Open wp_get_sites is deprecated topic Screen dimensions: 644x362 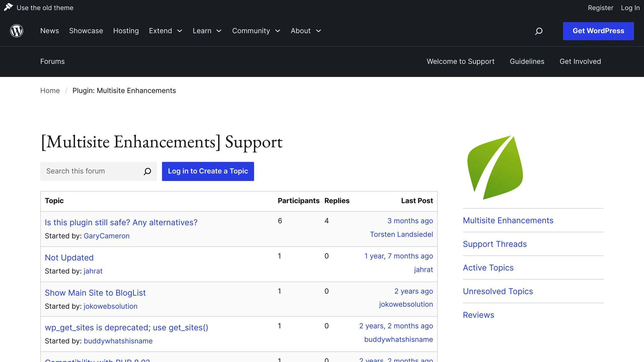click(126, 327)
